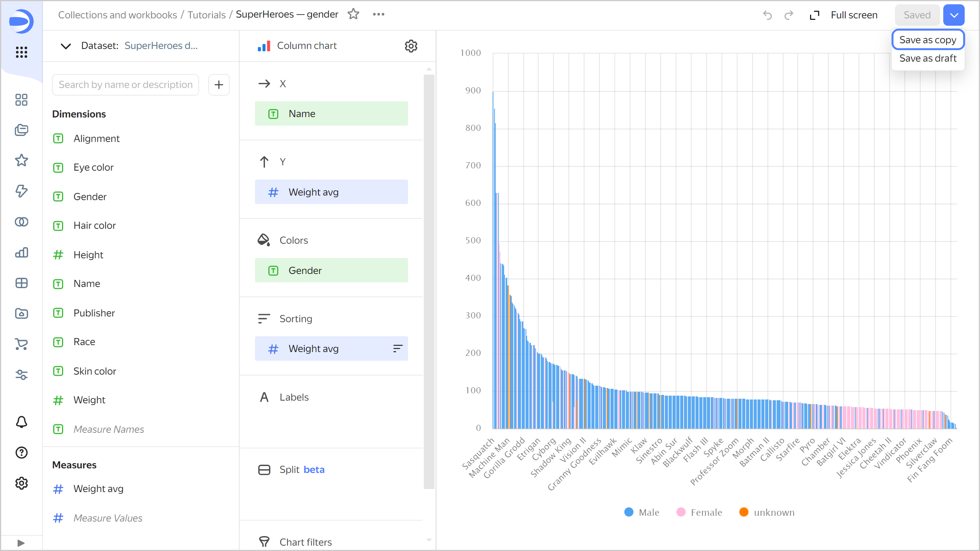Click the Split beta button
The height and width of the screenshot is (551, 980).
click(302, 469)
